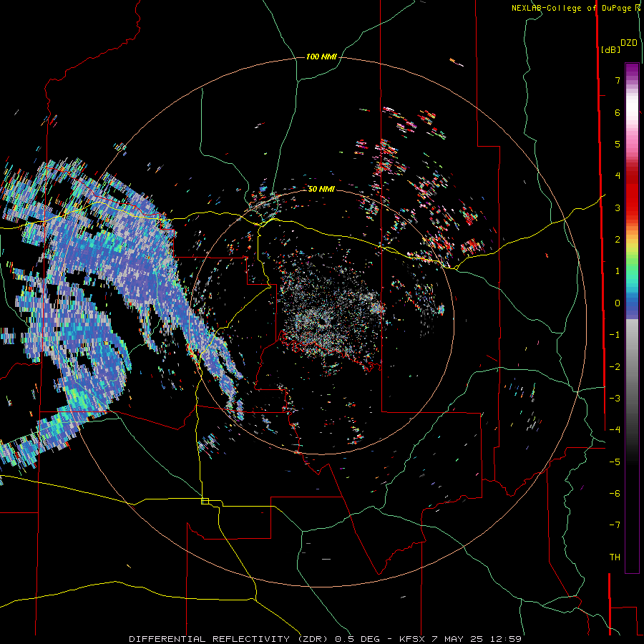Viewport: 644px width, 644px height.
Task: Click the 2 value on color scale
Action: click(x=618, y=240)
